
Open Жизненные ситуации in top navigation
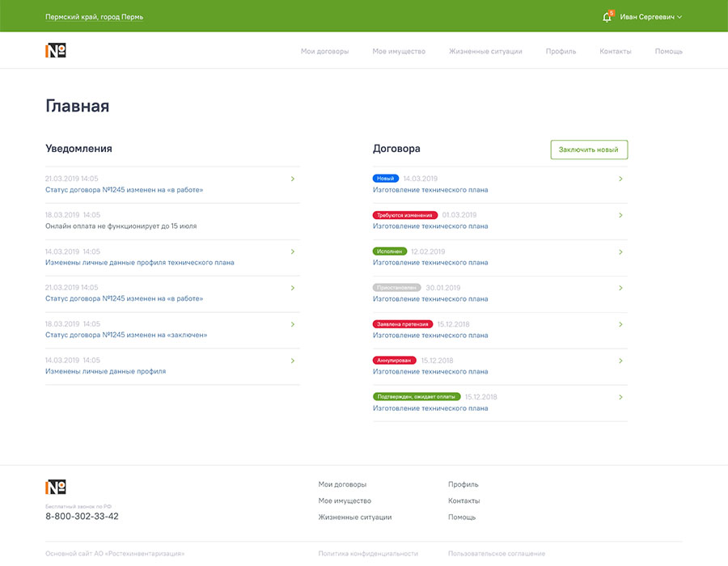485,51
